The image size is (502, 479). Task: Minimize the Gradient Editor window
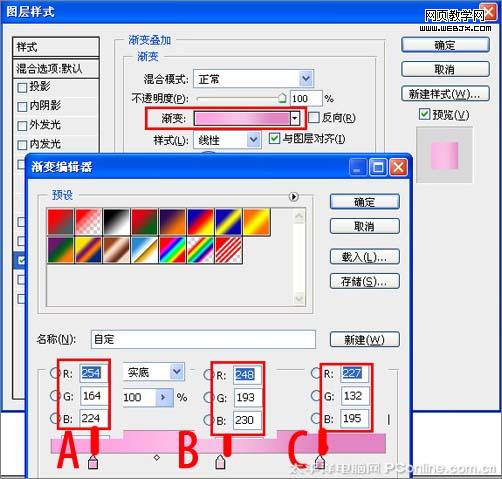358,167
